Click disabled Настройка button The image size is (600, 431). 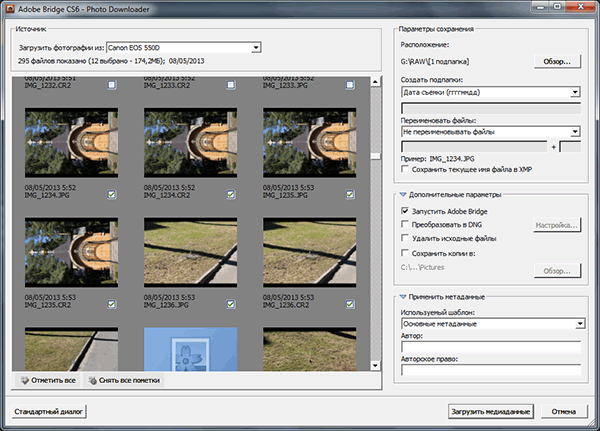tap(557, 225)
